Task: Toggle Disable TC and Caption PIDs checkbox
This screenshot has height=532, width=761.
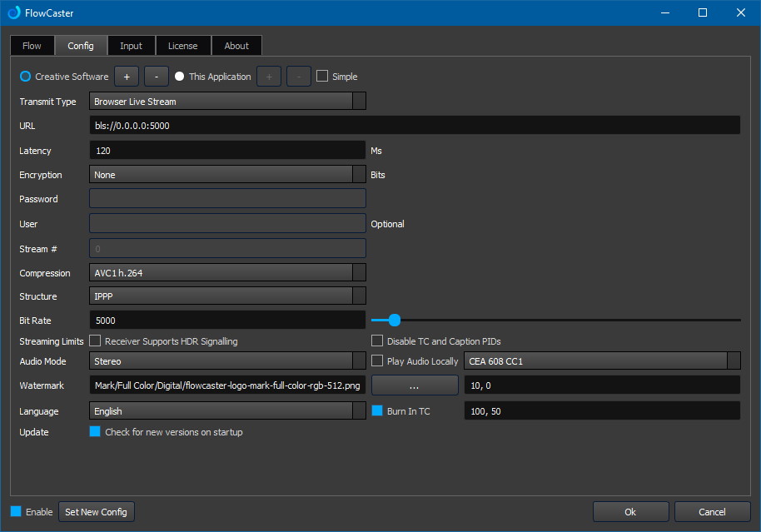Action: coord(377,341)
